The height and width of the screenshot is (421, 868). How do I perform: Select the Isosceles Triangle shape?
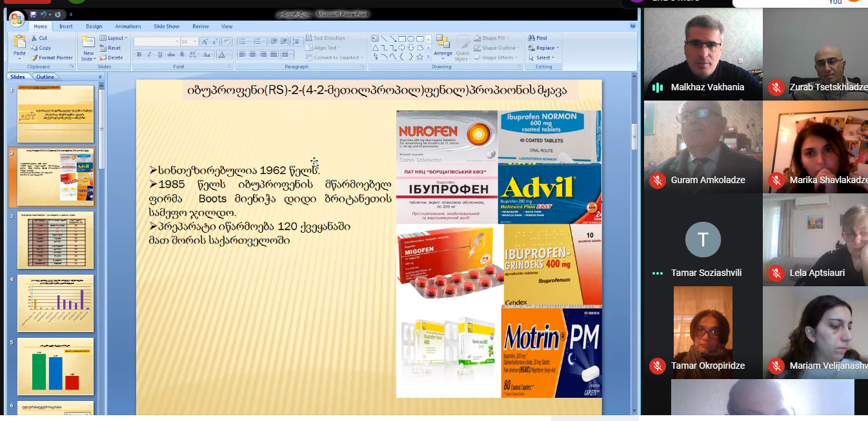coord(375,48)
